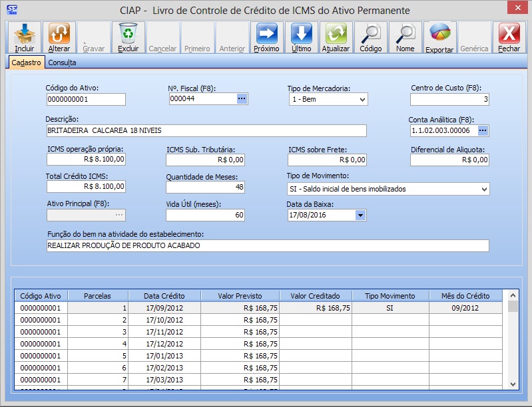
Task: Click the Nº. Fiscal lookup ellipsis button
Action: (241, 98)
